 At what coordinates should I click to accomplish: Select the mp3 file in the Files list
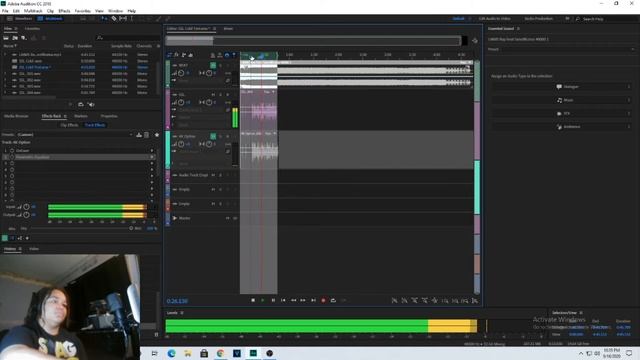[40, 54]
